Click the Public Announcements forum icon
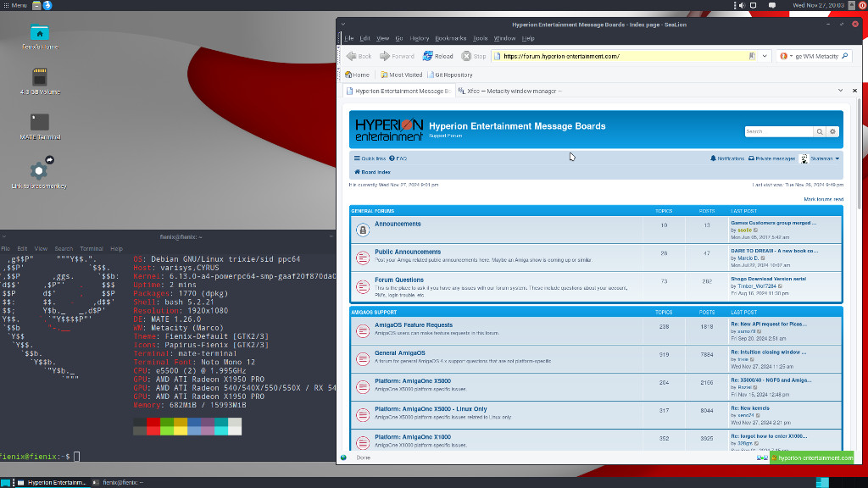This screenshot has width=868, height=488. pyautogui.click(x=363, y=258)
